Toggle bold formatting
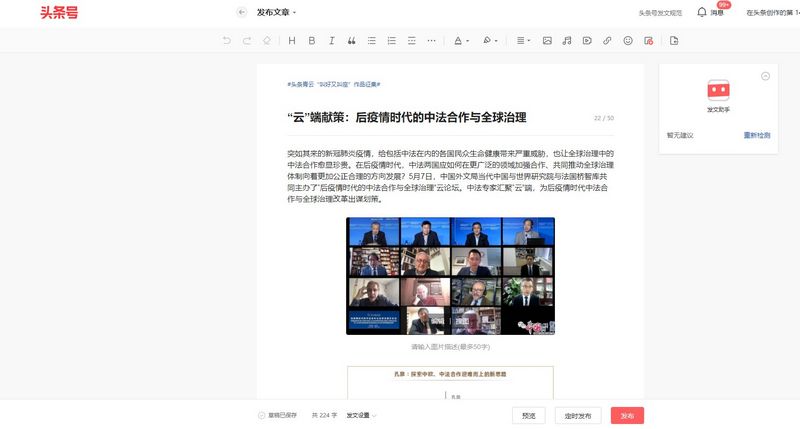Screen dimensions: 800x429 coord(312,41)
